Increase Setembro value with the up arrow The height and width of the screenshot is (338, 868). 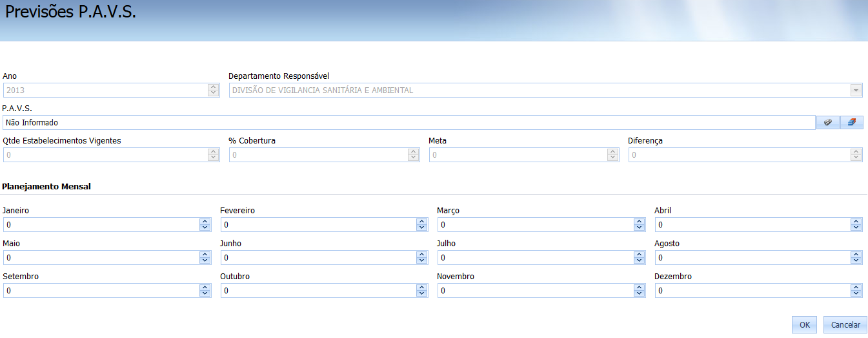[x=205, y=287]
